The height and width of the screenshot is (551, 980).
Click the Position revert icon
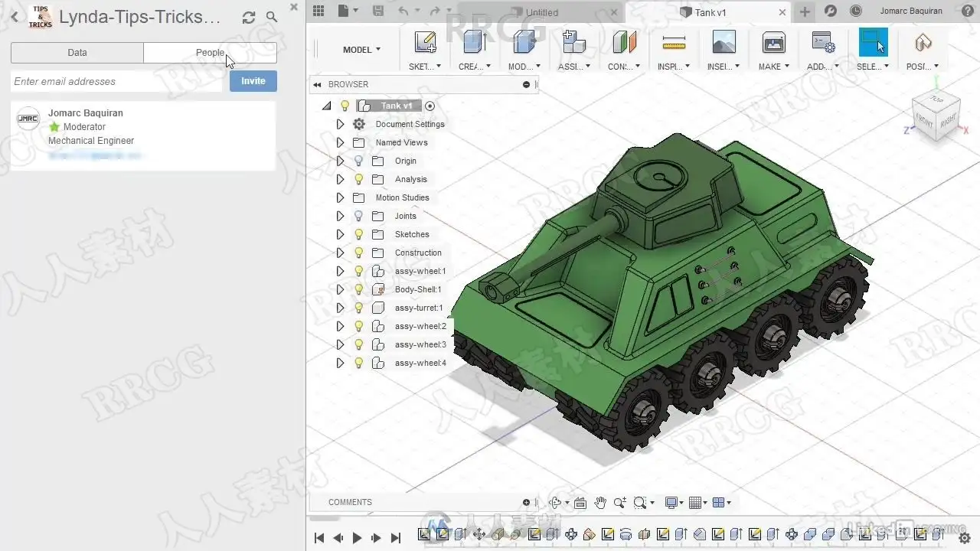click(x=923, y=42)
